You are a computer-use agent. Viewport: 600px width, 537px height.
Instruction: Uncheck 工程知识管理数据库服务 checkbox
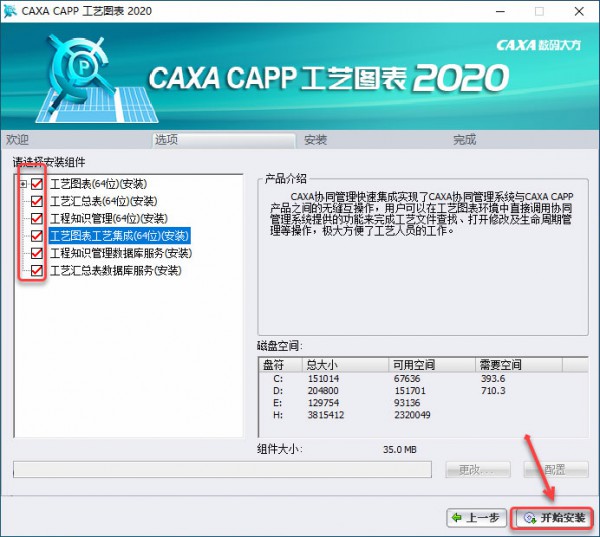point(38,253)
